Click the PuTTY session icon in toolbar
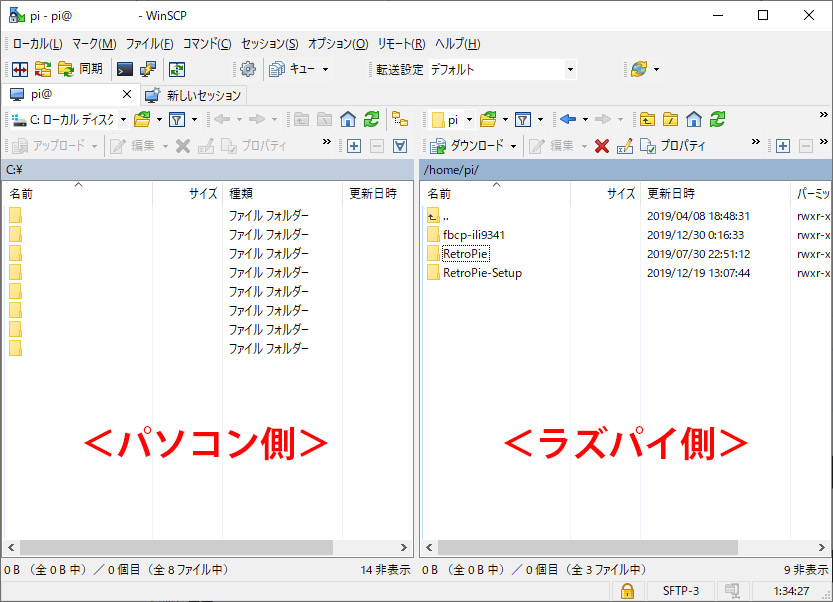Image resolution: width=833 pixels, height=602 pixels. point(148,69)
